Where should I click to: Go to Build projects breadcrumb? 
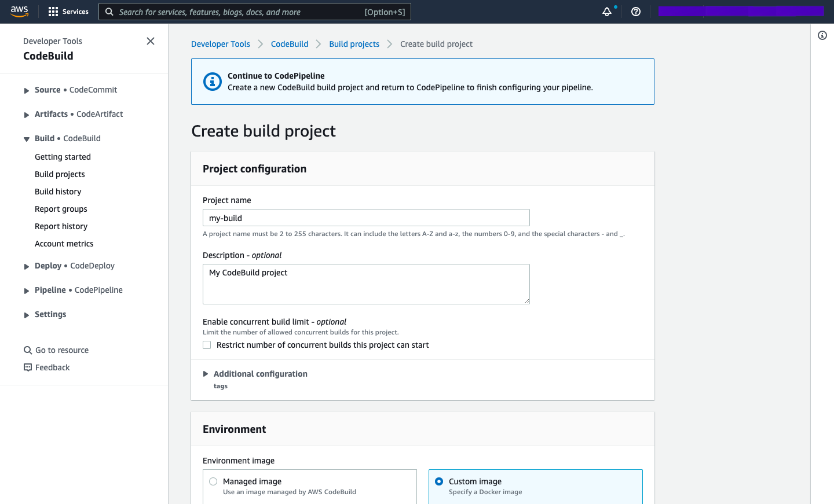(354, 44)
